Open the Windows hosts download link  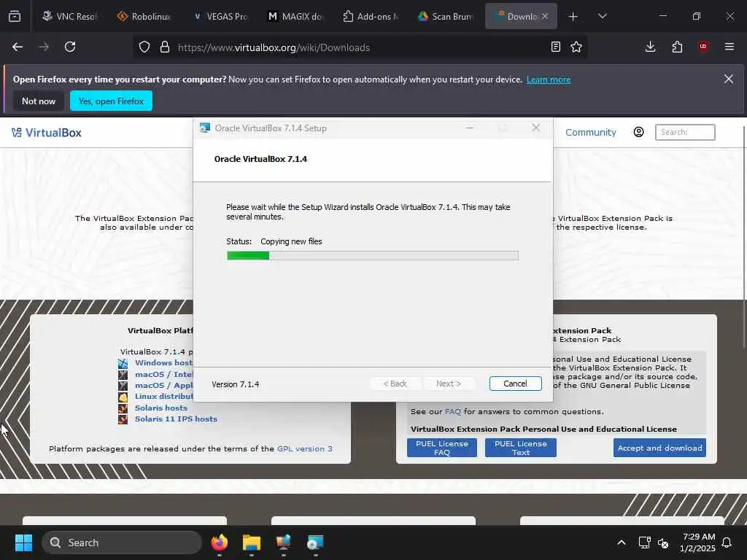tap(164, 363)
